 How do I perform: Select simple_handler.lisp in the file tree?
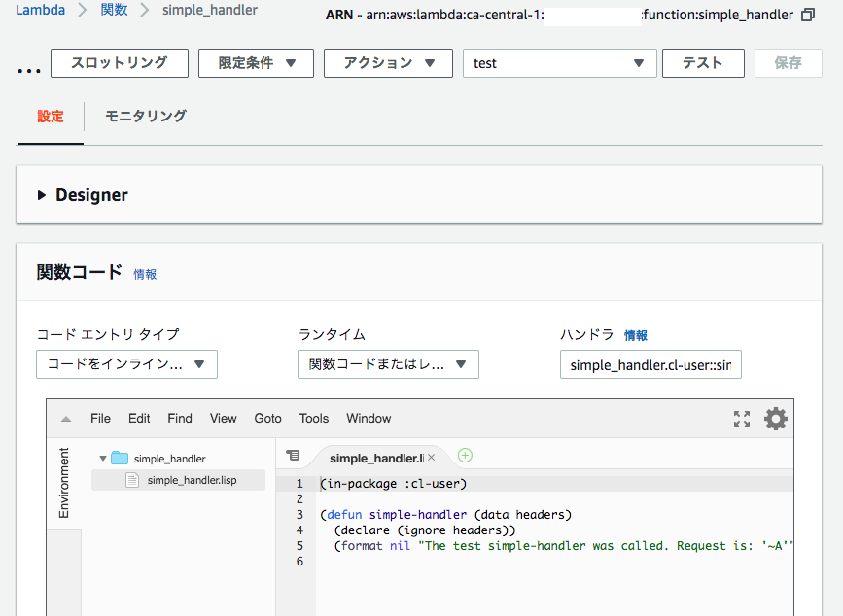coord(179,480)
